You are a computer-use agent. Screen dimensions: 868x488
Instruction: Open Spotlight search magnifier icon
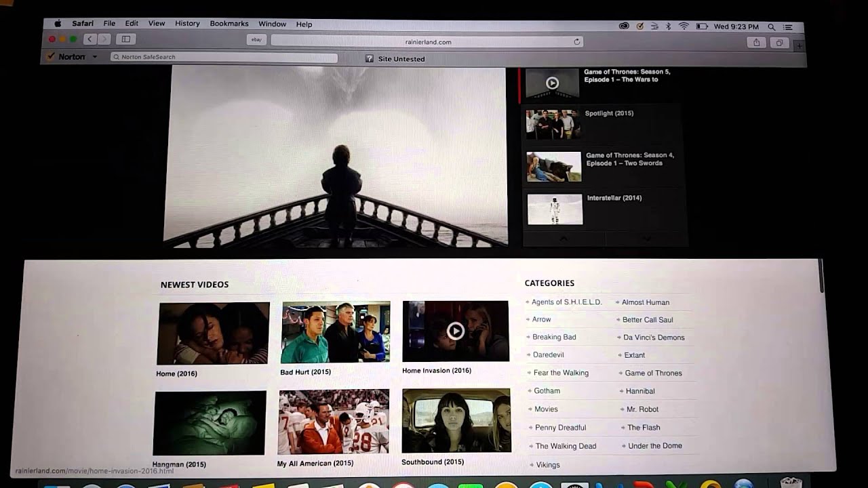pyautogui.click(x=772, y=27)
